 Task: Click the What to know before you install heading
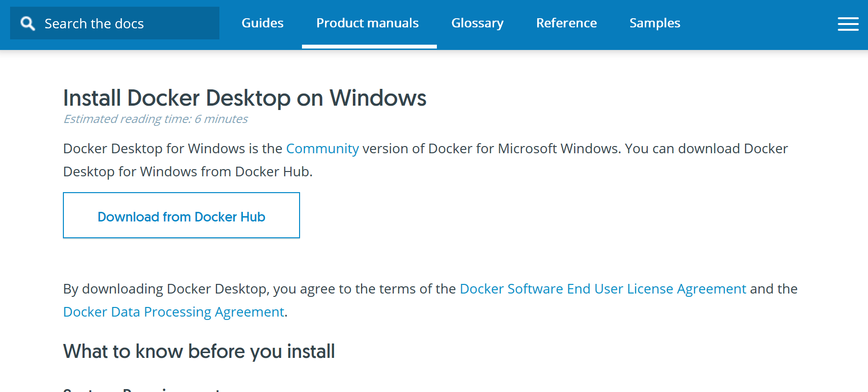pos(199,351)
